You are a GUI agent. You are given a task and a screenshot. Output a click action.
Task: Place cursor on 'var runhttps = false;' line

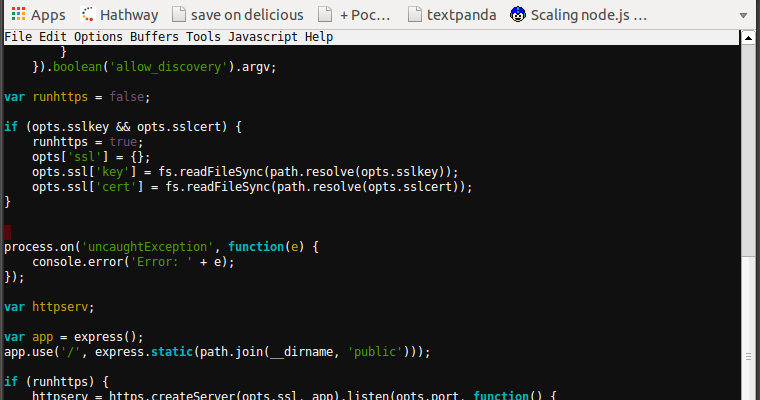77,97
